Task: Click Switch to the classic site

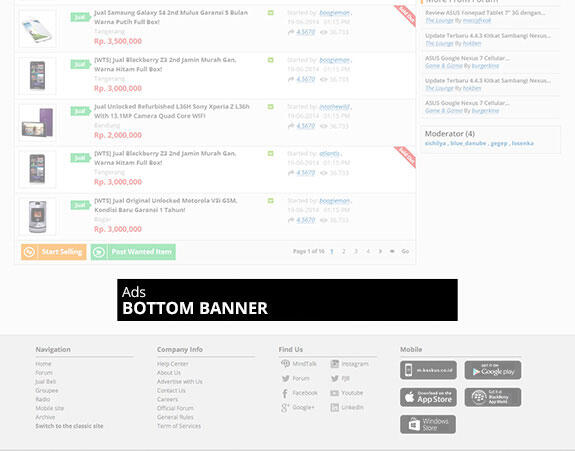Action: (69, 426)
